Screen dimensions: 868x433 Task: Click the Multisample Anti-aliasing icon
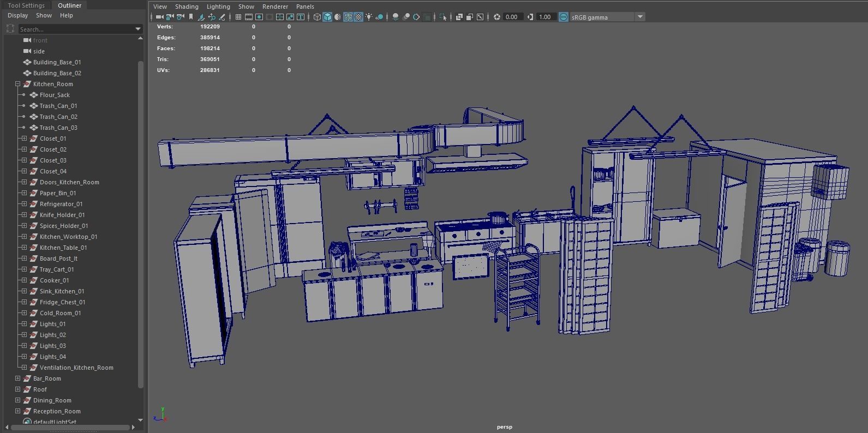click(x=416, y=17)
